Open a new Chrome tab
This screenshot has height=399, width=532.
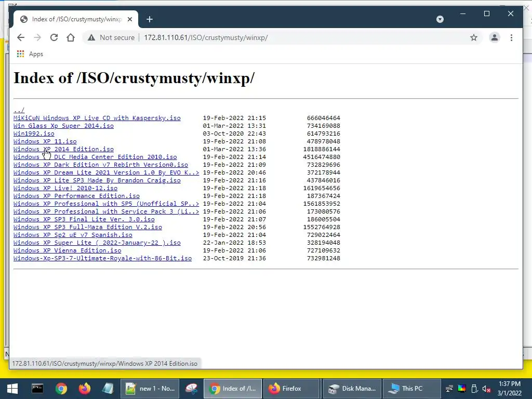pyautogui.click(x=150, y=19)
